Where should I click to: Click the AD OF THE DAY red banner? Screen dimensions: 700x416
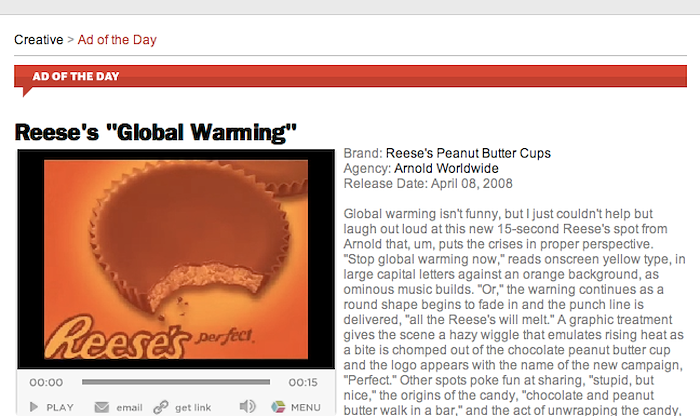[350, 76]
